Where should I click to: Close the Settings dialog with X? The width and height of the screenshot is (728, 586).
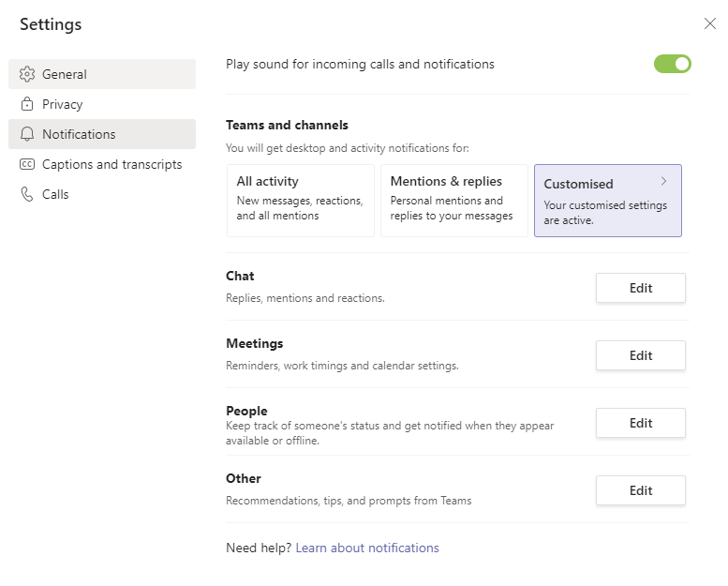pyautogui.click(x=709, y=24)
